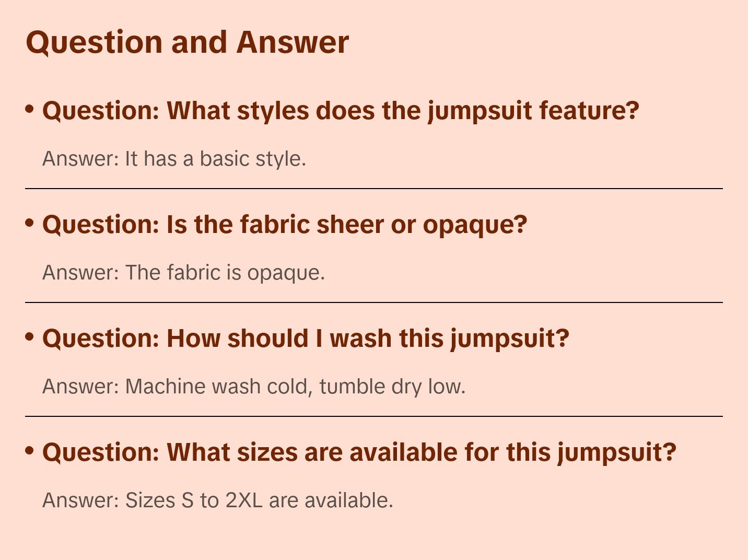Click the divider line below the opaque fabric answer

(x=374, y=302)
